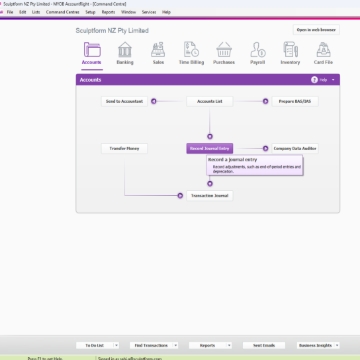Click arrow marker left of Accounts List
Screen dimensions: 360x360
(x=154, y=101)
